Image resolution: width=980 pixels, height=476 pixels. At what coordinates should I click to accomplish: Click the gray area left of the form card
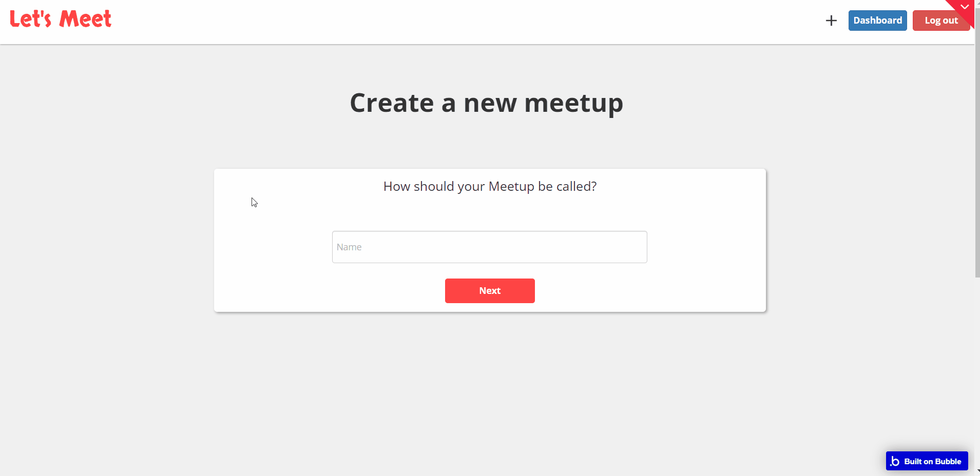[103, 241]
